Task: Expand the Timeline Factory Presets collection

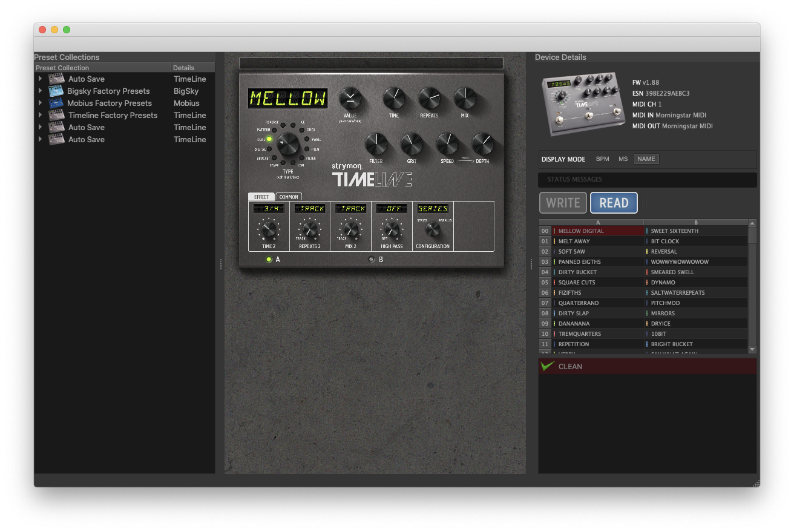Action: 40,116
